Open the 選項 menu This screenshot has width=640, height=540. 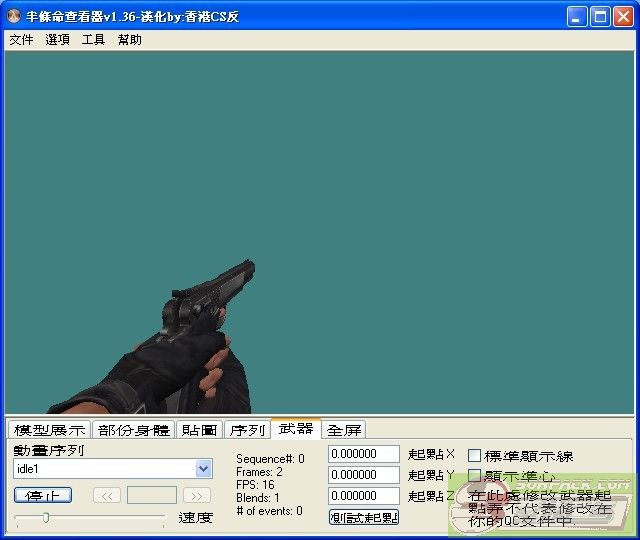tap(57, 40)
